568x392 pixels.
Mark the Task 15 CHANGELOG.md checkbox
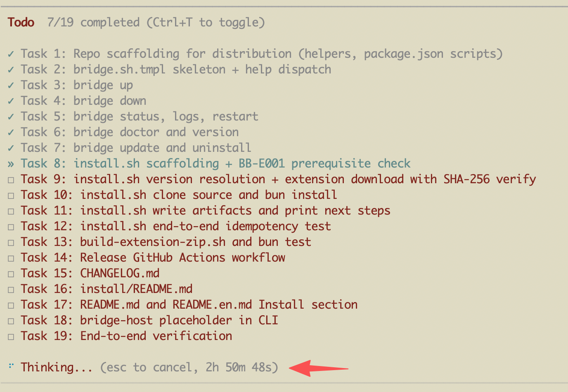tap(11, 274)
